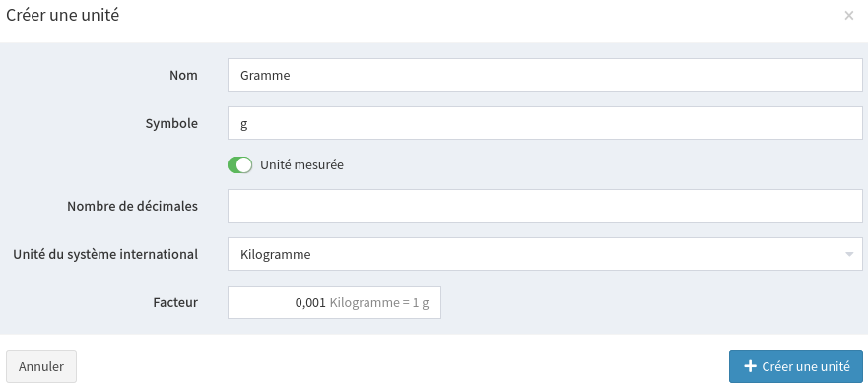Click the Facteur label

[x=175, y=303]
